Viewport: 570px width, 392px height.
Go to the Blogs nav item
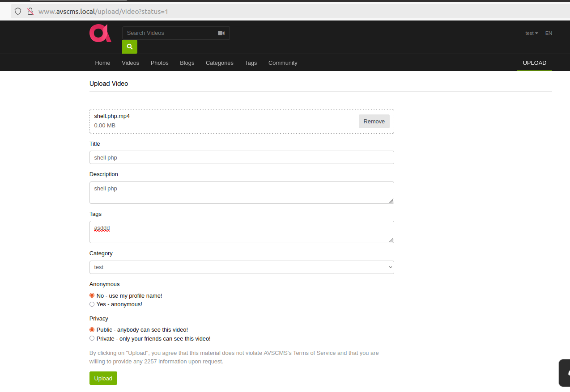pos(187,63)
